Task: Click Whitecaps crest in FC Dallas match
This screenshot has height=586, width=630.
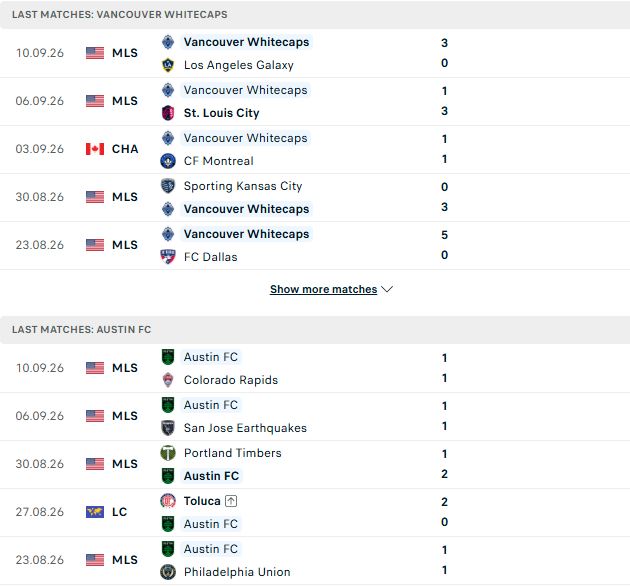Action: [168, 234]
